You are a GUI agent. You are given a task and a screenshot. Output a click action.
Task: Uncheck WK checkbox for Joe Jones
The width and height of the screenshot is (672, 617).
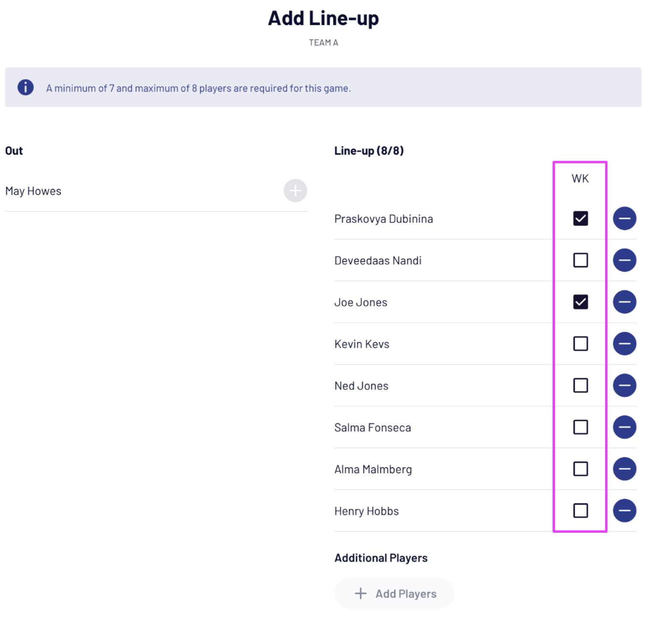[581, 302]
